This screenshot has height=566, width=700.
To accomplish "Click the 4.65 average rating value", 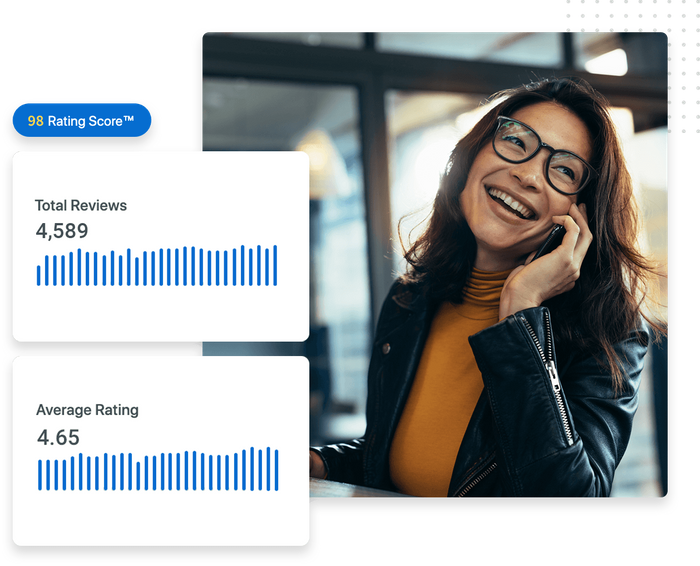I will coord(58,437).
